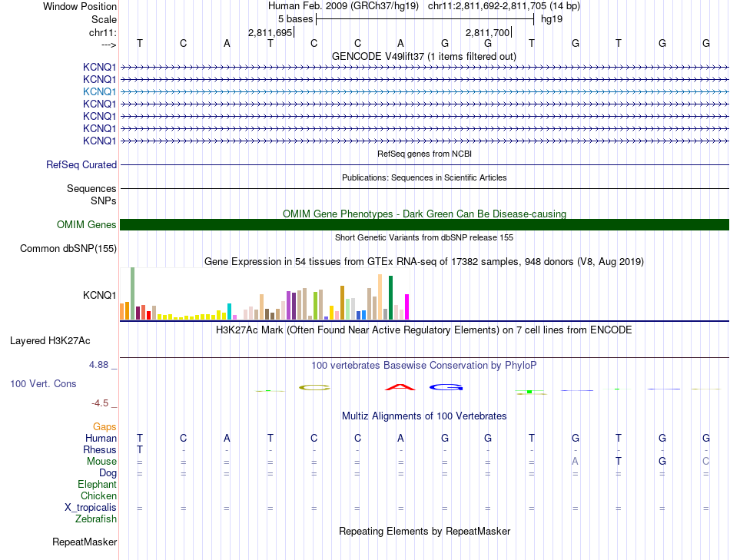Image resolution: width=730 pixels, height=560 pixels.
Task: Click the blue G in the conservation logo
Action: tap(446, 387)
